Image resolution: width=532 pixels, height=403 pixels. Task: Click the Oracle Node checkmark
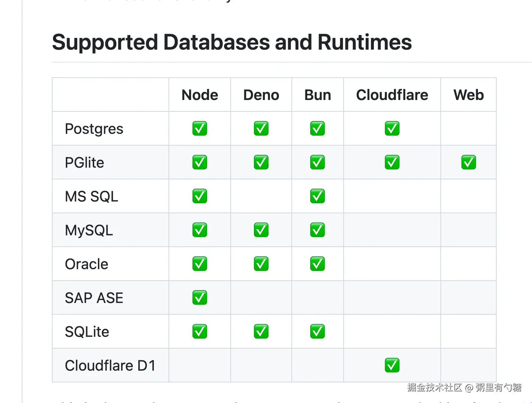pos(200,264)
